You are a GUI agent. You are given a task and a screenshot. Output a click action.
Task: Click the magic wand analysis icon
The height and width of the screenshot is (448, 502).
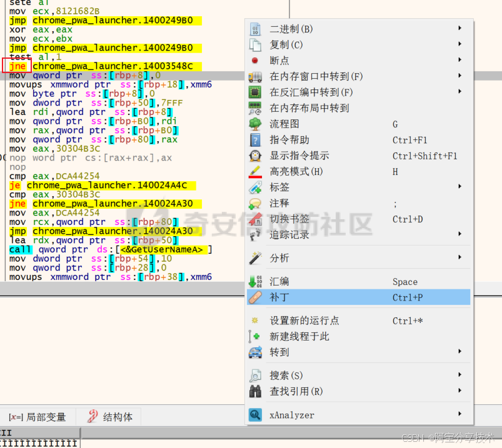pyautogui.click(x=255, y=258)
